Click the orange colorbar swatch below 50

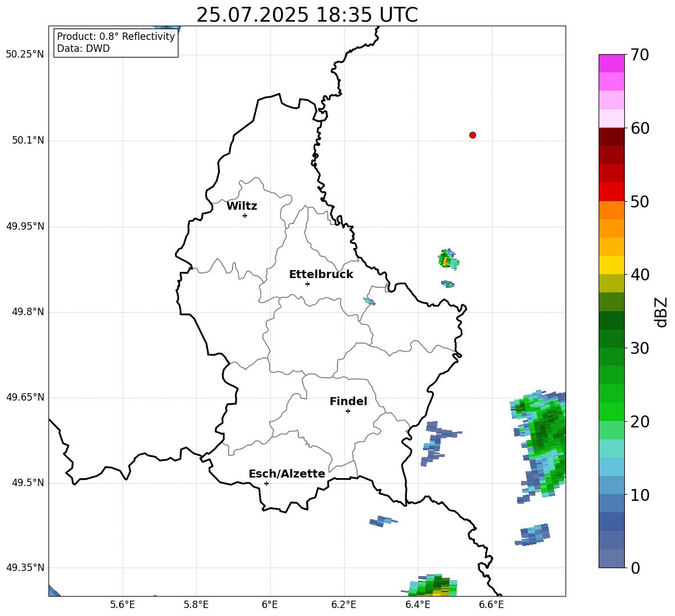pos(611,210)
